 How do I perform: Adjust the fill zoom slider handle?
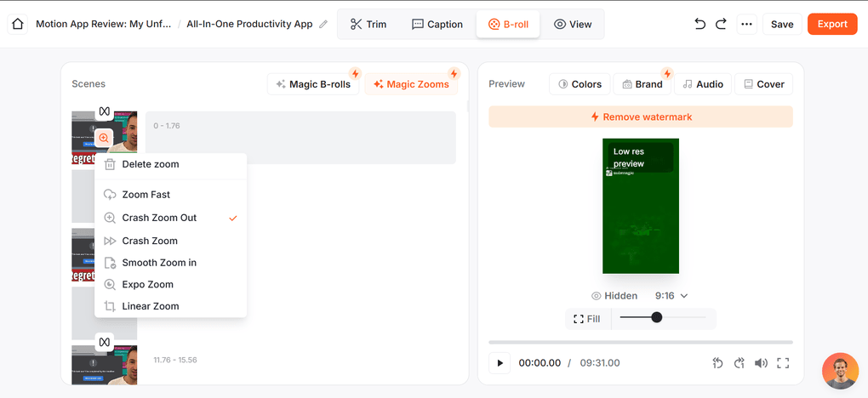657,317
